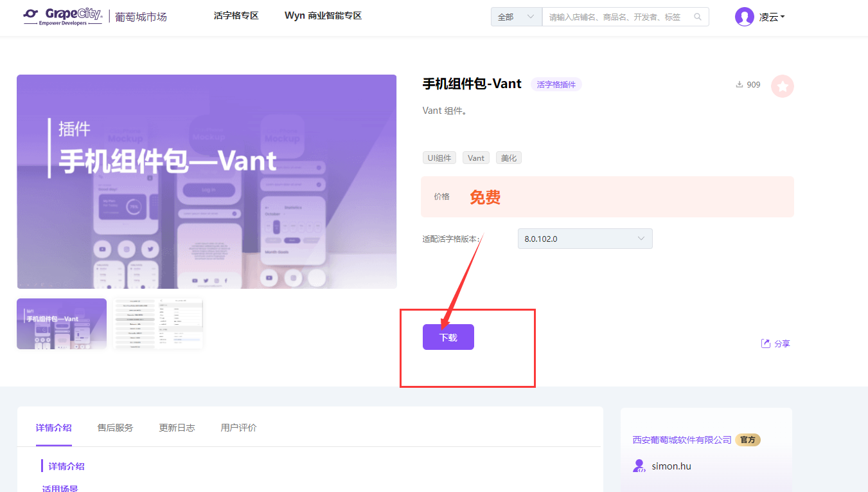Open the 全部 search category dropdown
Image resolution: width=868 pixels, height=492 pixels.
coord(517,17)
